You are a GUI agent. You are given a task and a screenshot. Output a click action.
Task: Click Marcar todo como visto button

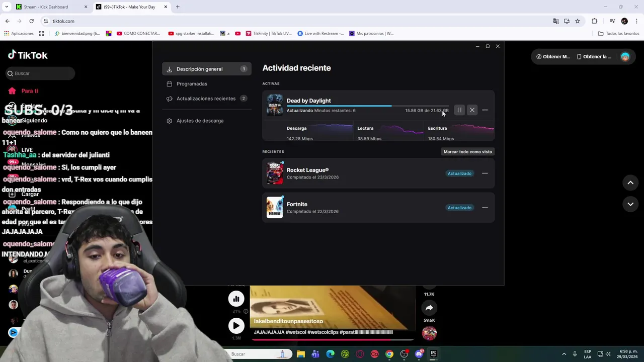point(468,151)
